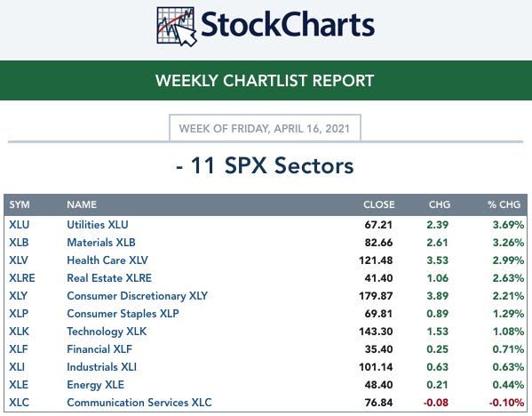The width and height of the screenshot is (532, 416).
Task: Click the % CHG column header
Action: 504,204
